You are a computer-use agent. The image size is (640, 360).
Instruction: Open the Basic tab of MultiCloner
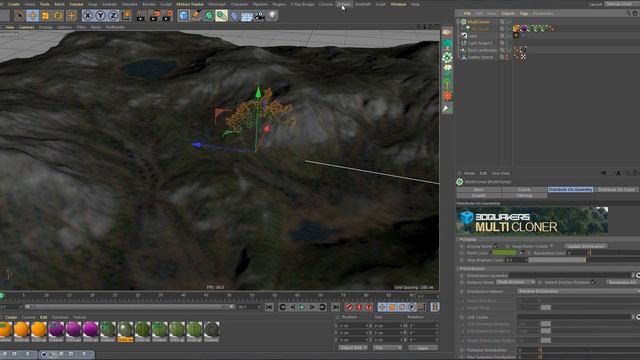click(479, 189)
